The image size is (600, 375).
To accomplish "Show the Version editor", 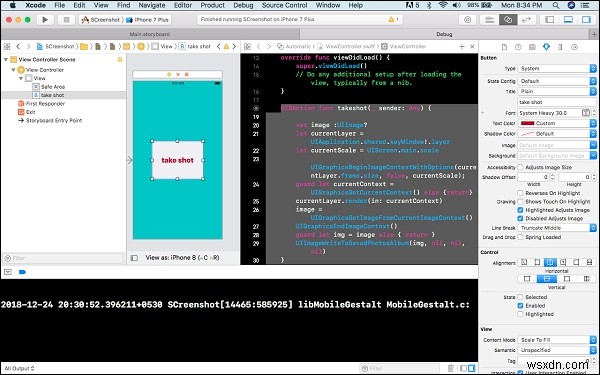I will [x=527, y=20].
